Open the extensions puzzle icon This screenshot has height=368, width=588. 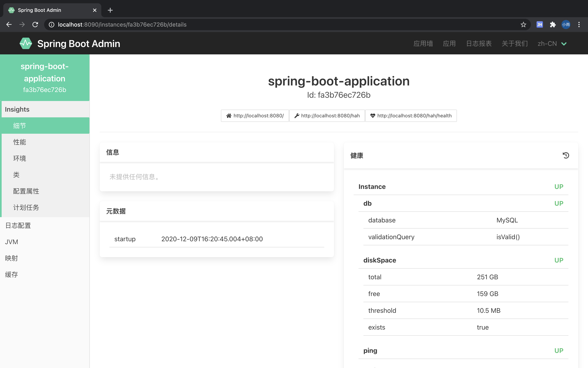point(553,25)
